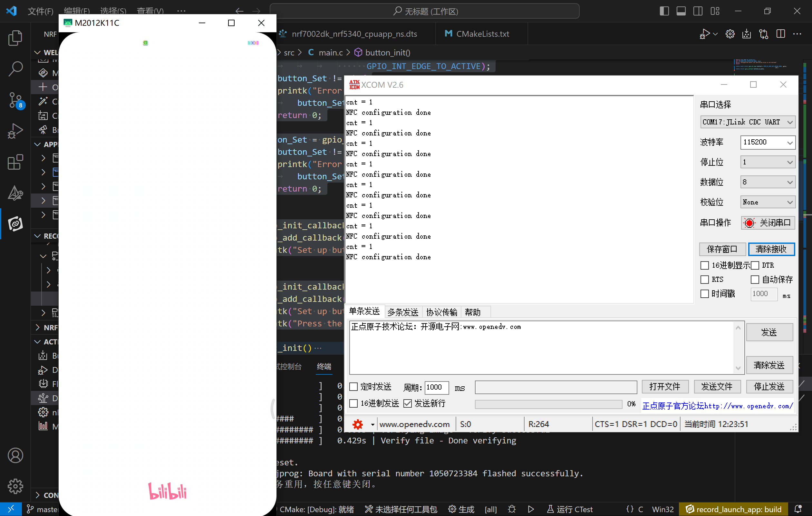Open the Accounts menu in activity bar
The height and width of the screenshot is (516, 812).
point(15,455)
